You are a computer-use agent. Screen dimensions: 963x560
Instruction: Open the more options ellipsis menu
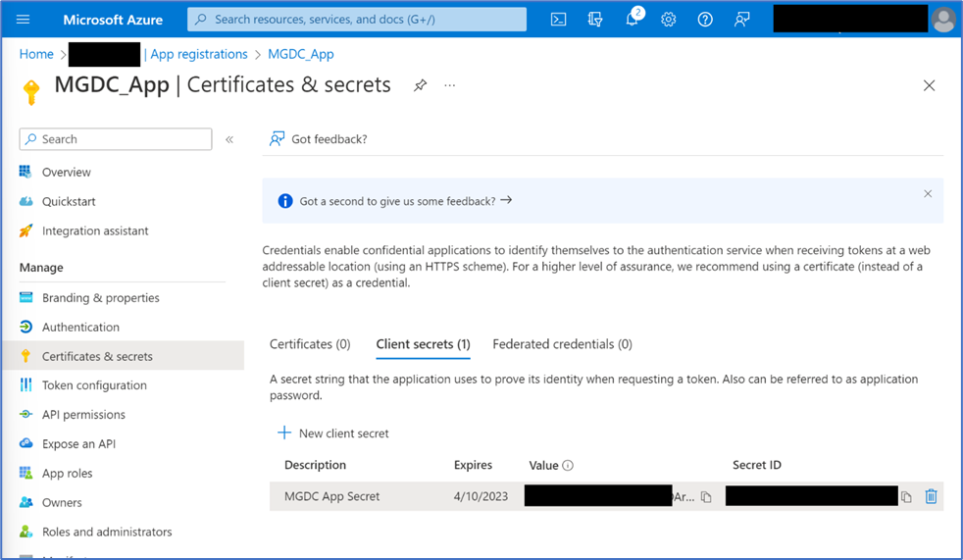(450, 85)
